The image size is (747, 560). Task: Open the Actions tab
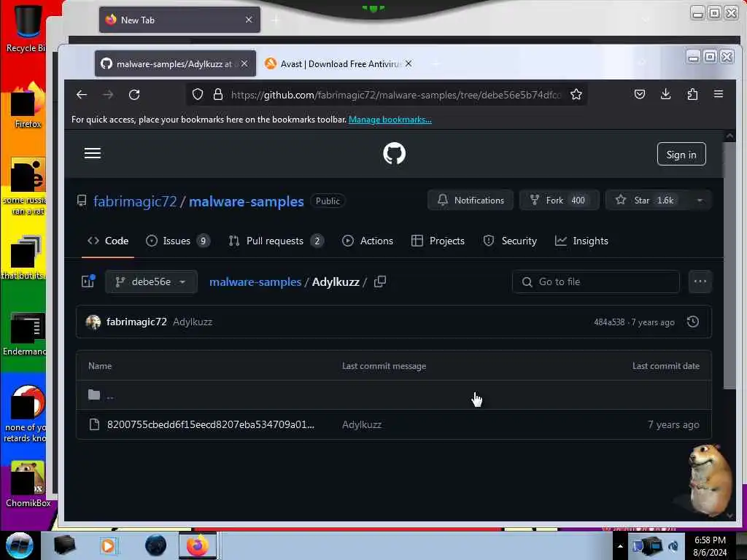click(x=368, y=241)
